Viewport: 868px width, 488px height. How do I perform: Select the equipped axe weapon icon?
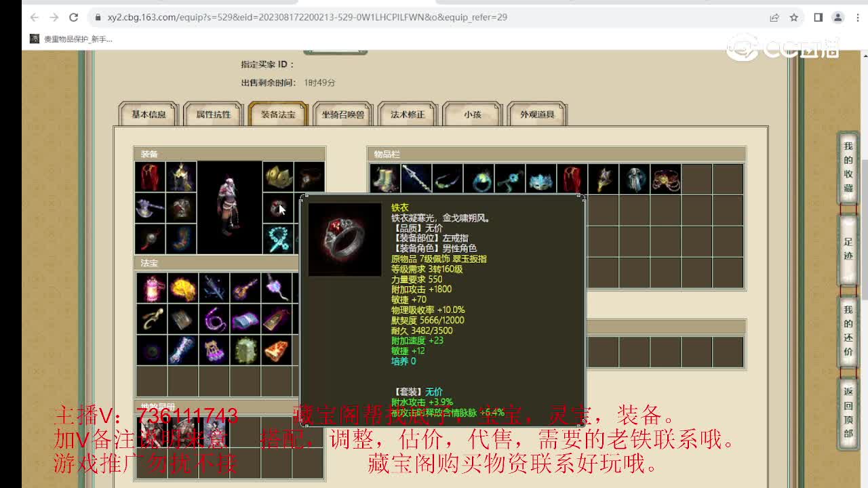[150, 208]
